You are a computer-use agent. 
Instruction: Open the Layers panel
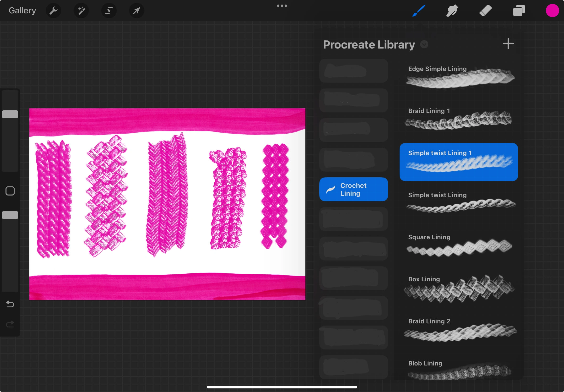(519, 11)
